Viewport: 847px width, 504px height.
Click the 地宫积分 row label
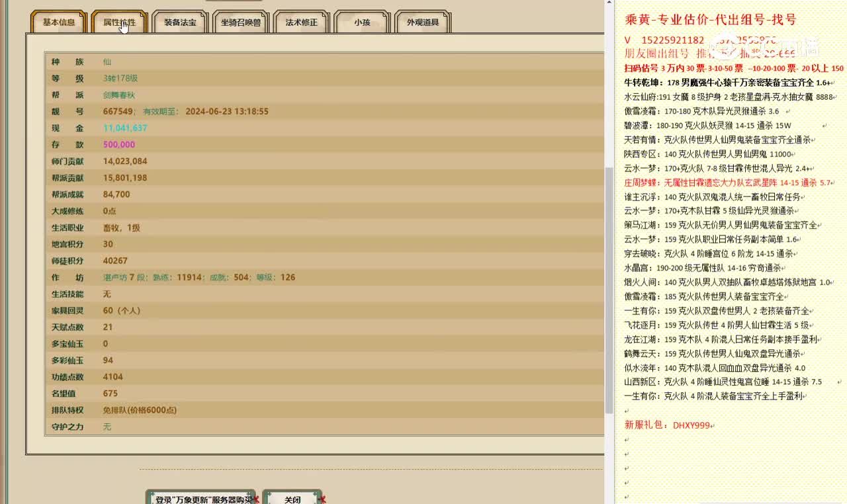(67, 244)
